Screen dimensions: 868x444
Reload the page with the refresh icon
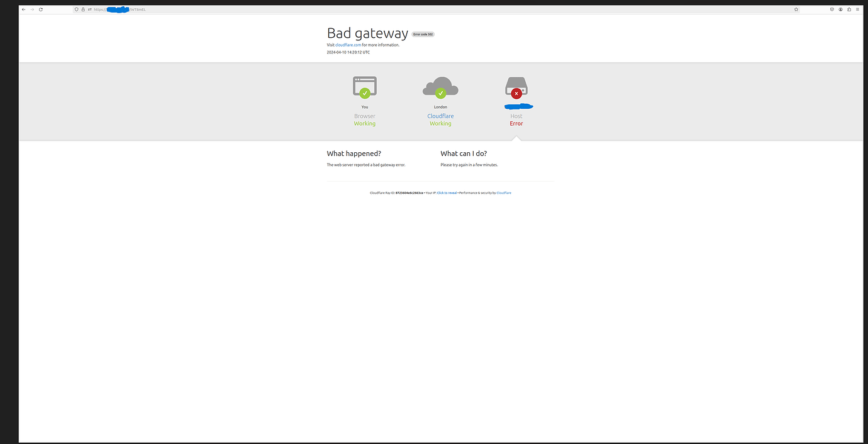click(41, 9)
